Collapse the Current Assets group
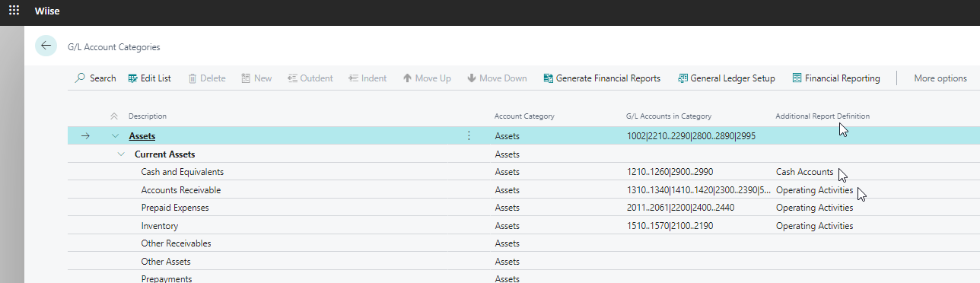980x283 pixels. coord(121,154)
